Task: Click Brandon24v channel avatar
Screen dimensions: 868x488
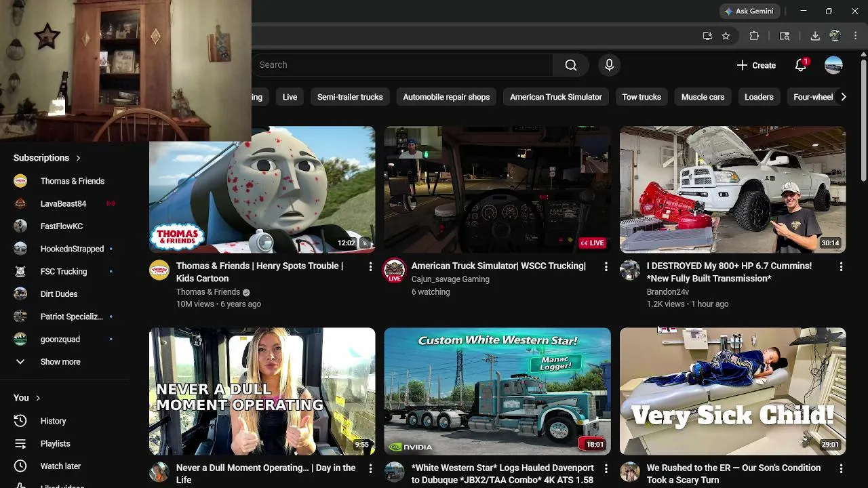Action: [630, 270]
